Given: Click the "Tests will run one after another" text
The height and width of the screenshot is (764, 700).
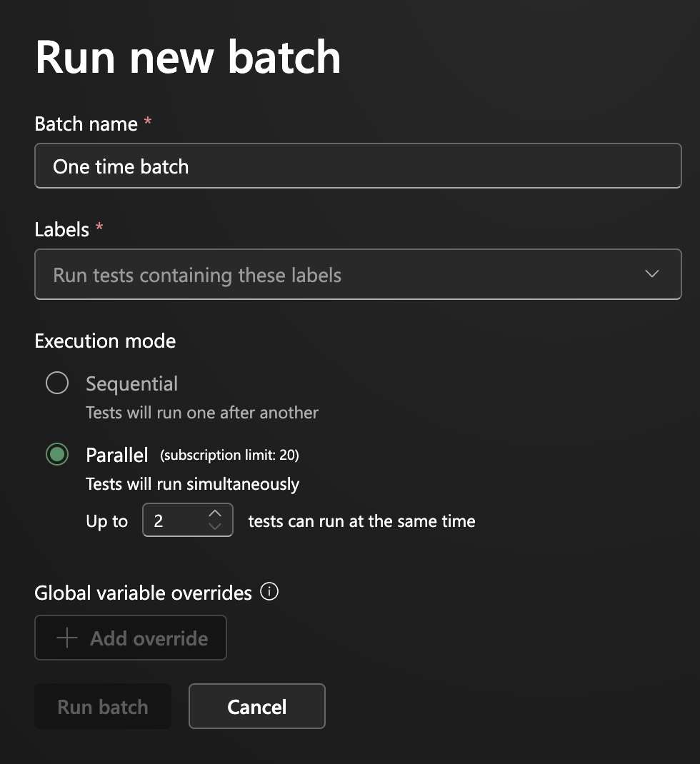Looking at the screenshot, I should pos(202,413).
